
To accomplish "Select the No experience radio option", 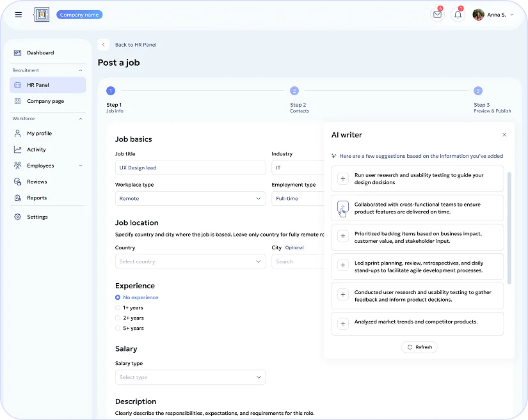I will point(118,297).
